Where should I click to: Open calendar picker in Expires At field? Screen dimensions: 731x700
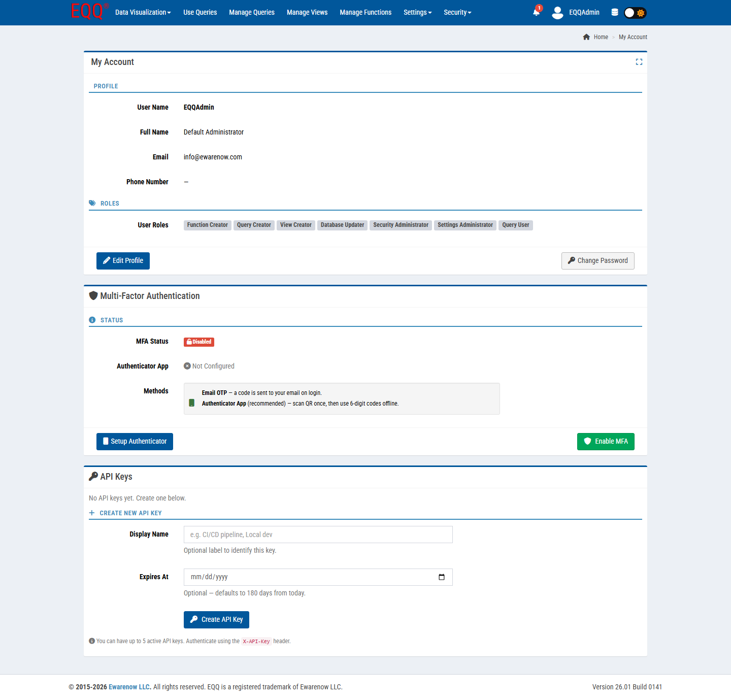point(441,577)
